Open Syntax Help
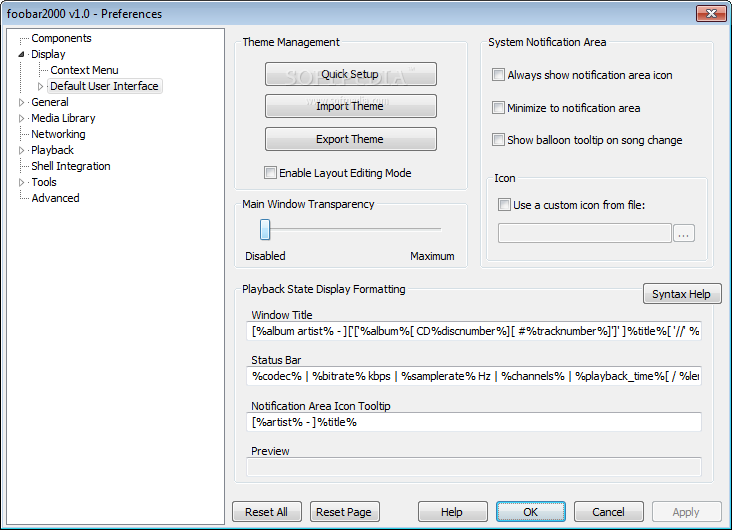Image resolution: width=732 pixels, height=530 pixels. click(682, 294)
